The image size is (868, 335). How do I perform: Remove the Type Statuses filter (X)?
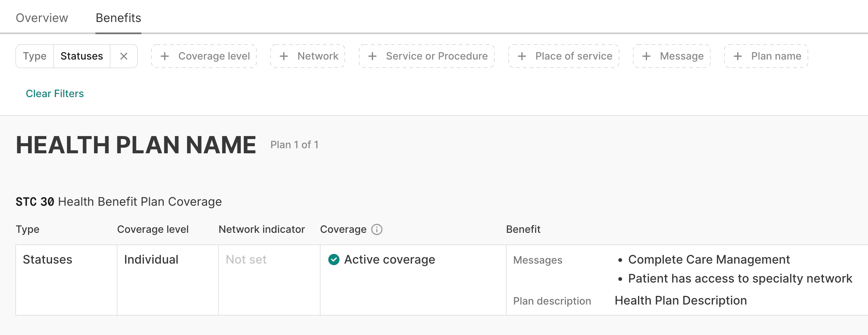tap(124, 56)
